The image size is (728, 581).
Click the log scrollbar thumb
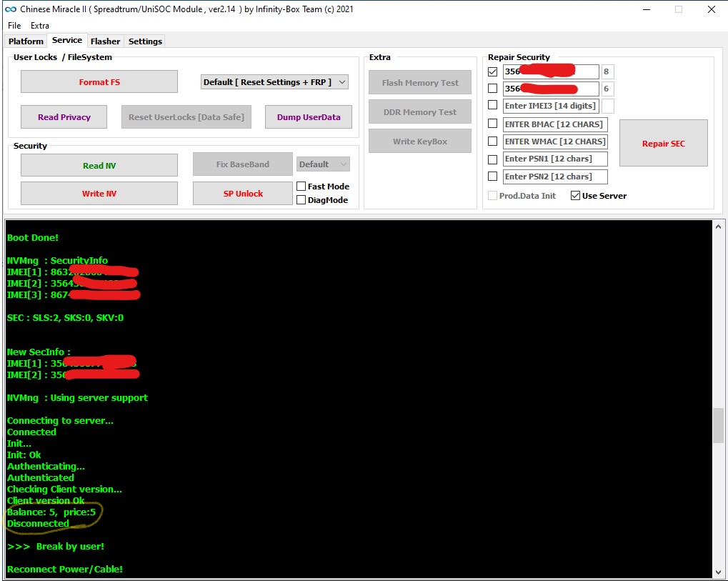pyautogui.click(x=718, y=425)
